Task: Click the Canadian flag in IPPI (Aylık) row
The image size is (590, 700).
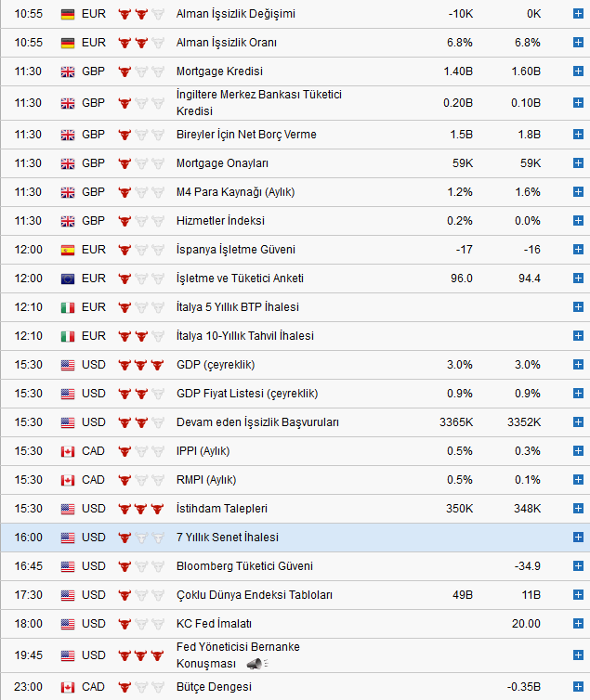Action: (68, 451)
